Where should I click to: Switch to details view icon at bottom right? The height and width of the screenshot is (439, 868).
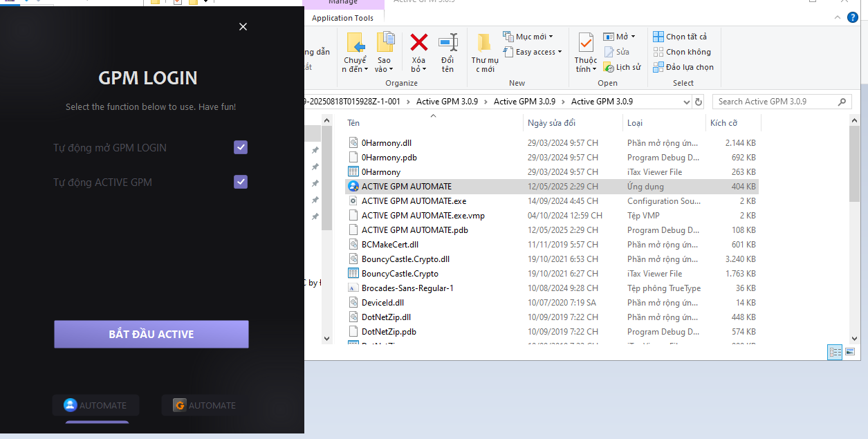(835, 352)
